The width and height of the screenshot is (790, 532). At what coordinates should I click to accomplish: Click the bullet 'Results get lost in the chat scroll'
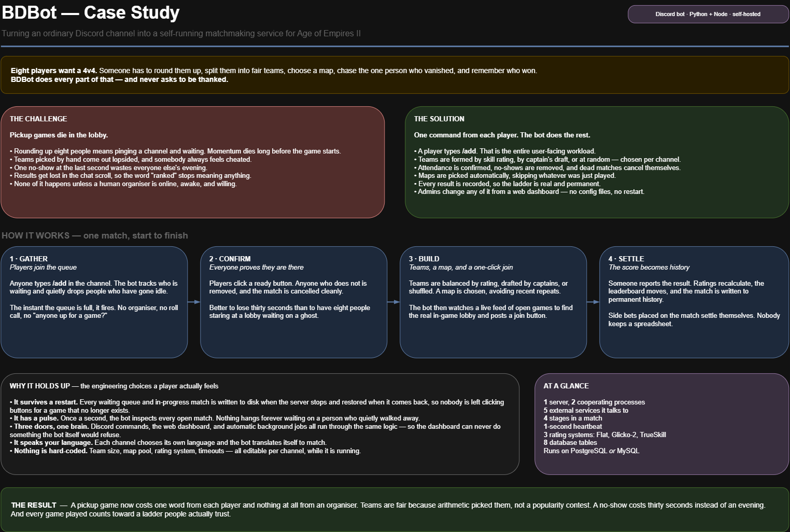coord(131,176)
